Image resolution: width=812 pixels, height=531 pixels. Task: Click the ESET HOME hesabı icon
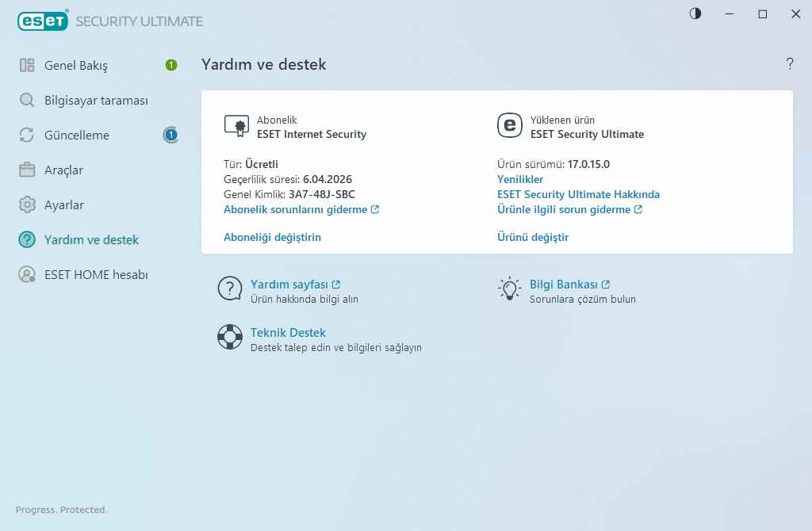pyautogui.click(x=27, y=274)
